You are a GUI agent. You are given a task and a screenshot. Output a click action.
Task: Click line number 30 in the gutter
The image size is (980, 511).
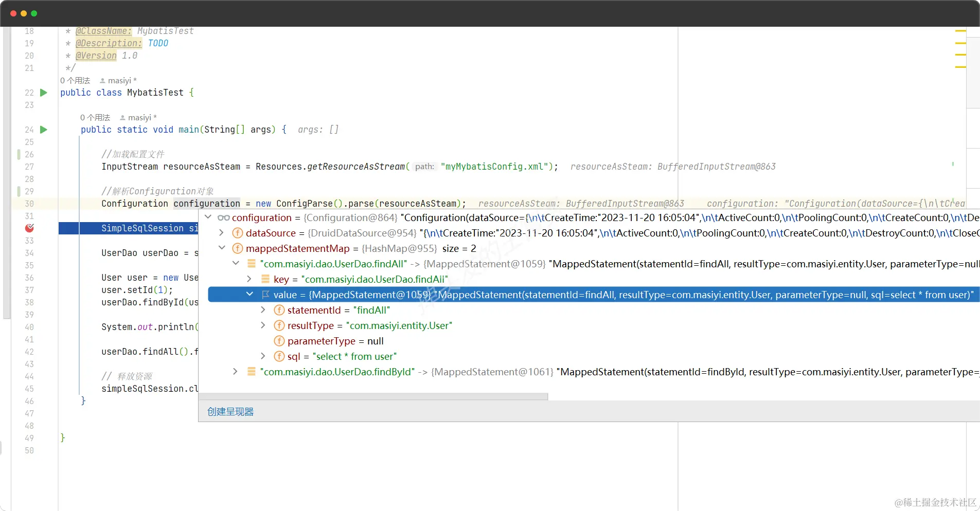(29, 204)
